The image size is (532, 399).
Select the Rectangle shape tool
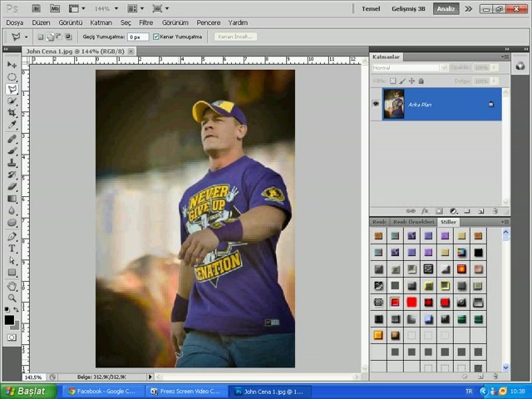click(x=12, y=273)
